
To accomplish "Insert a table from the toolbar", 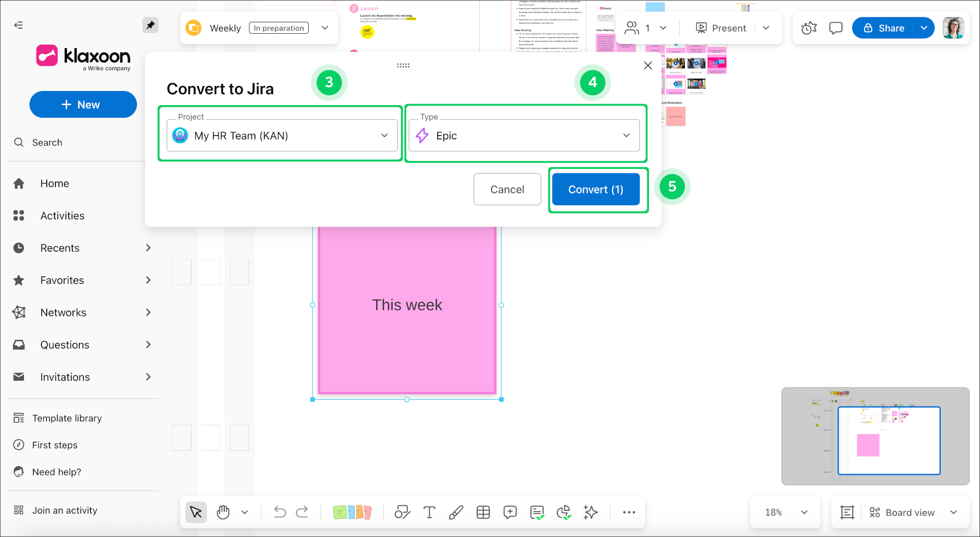I will coord(483,512).
